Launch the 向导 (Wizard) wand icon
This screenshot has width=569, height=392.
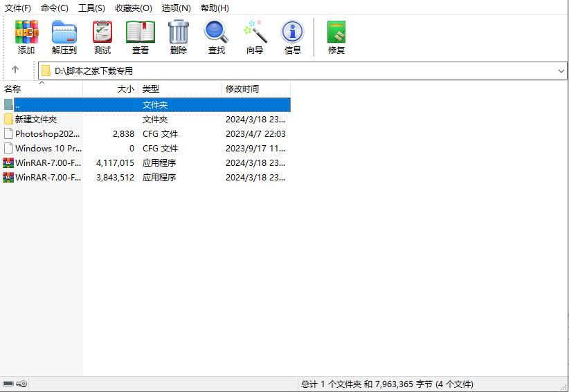pyautogui.click(x=255, y=32)
